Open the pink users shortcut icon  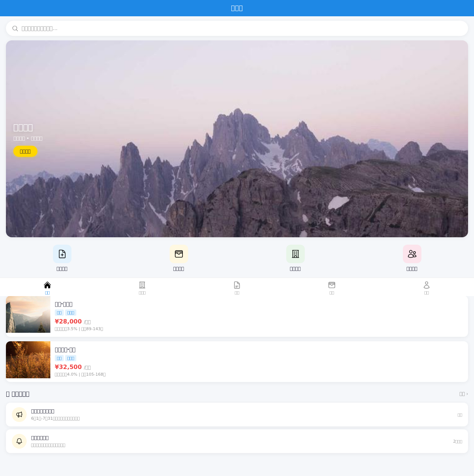point(412,254)
